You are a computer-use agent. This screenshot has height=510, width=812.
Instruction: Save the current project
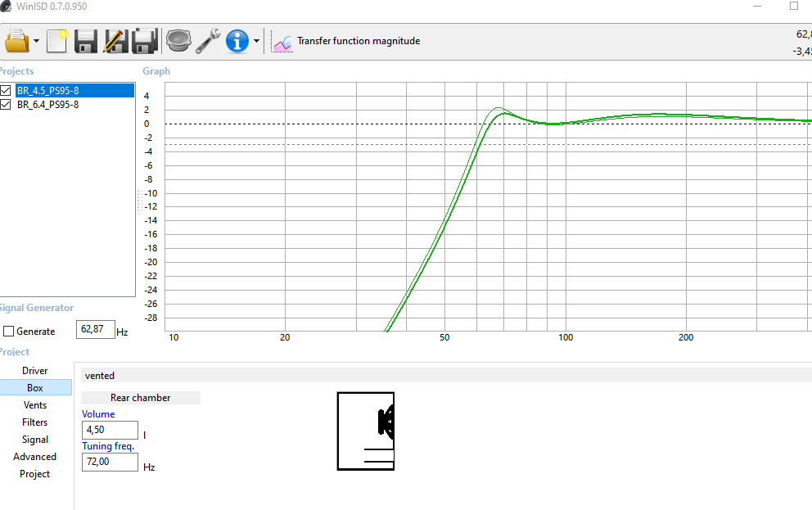pyautogui.click(x=85, y=41)
